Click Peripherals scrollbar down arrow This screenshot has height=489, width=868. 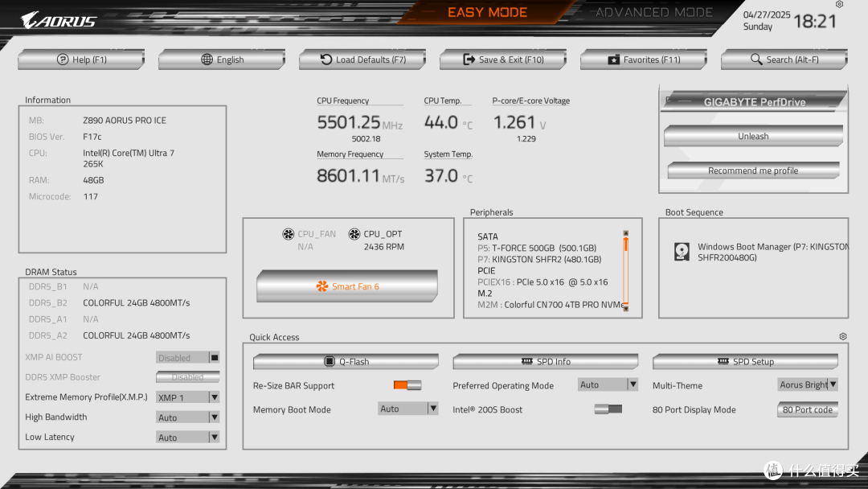tap(626, 308)
